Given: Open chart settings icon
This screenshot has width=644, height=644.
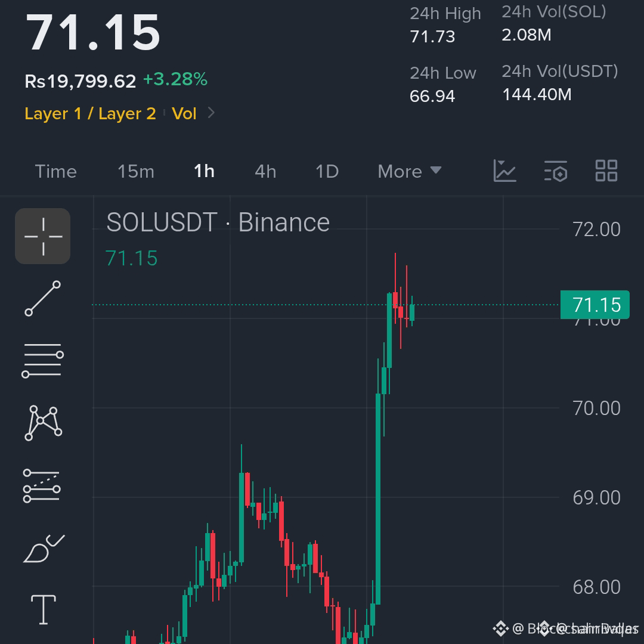Looking at the screenshot, I should coord(556,171).
